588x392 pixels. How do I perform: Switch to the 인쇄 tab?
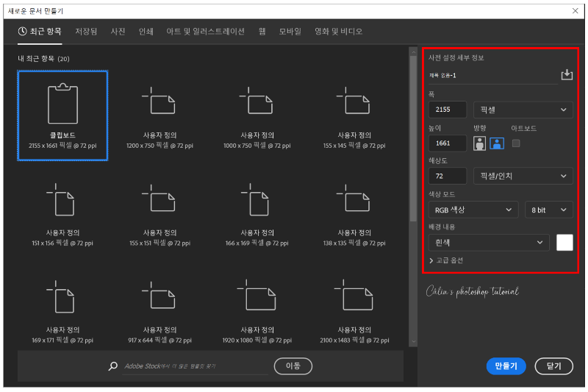click(x=146, y=32)
